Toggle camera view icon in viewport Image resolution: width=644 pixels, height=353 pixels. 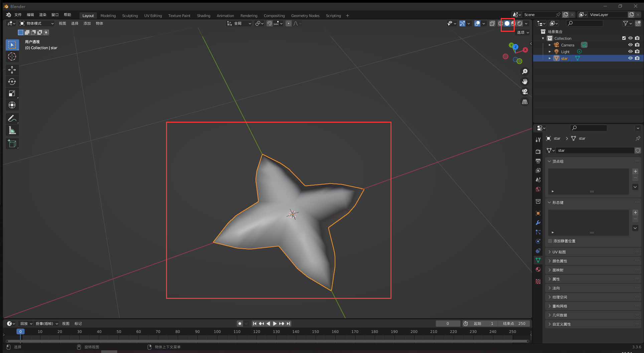click(525, 92)
